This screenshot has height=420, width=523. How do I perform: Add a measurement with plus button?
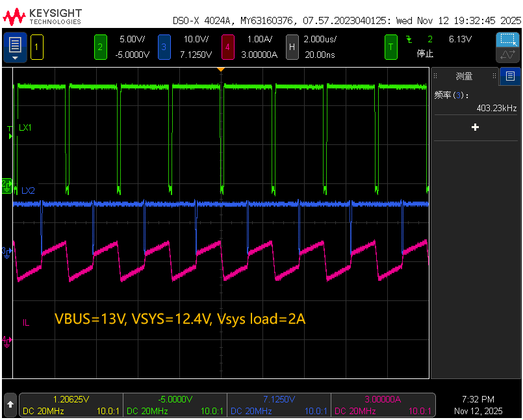pyautogui.click(x=476, y=127)
